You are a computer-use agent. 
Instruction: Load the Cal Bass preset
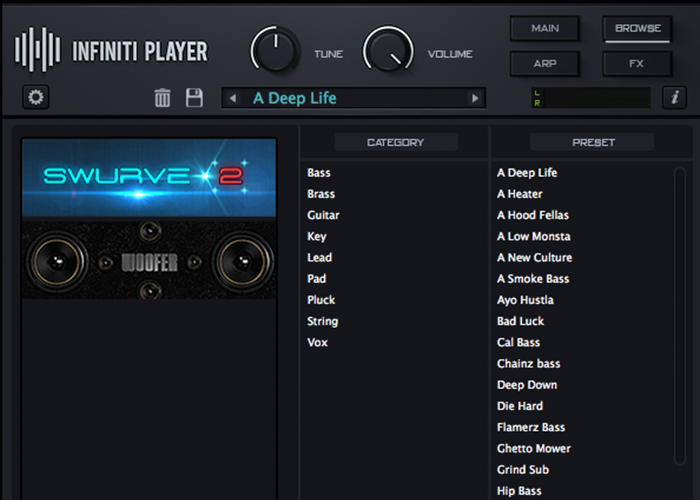tap(518, 342)
